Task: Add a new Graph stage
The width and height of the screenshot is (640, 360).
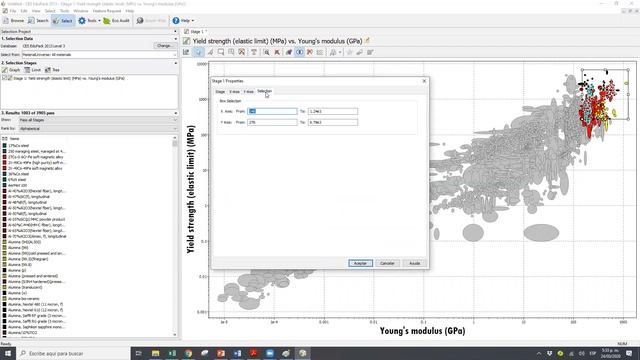Action: [11, 70]
